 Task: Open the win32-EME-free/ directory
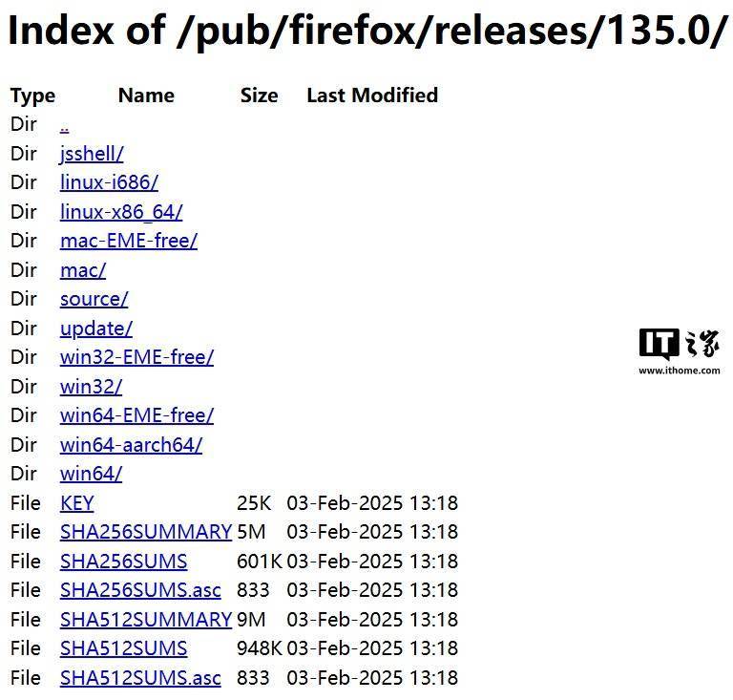pos(136,357)
